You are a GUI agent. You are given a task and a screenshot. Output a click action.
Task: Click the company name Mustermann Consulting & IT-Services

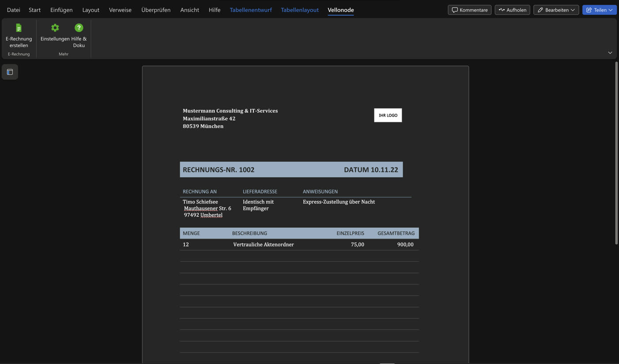point(230,111)
